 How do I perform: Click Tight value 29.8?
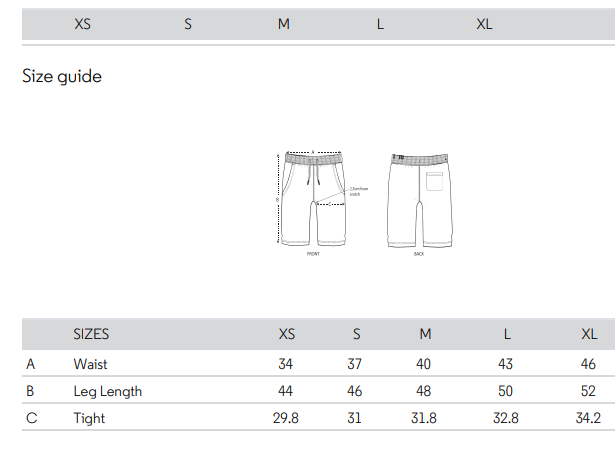[286, 418]
